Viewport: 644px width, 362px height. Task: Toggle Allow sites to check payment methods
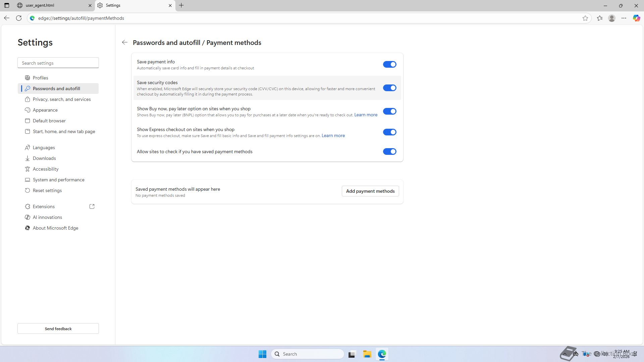[x=389, y=152]
